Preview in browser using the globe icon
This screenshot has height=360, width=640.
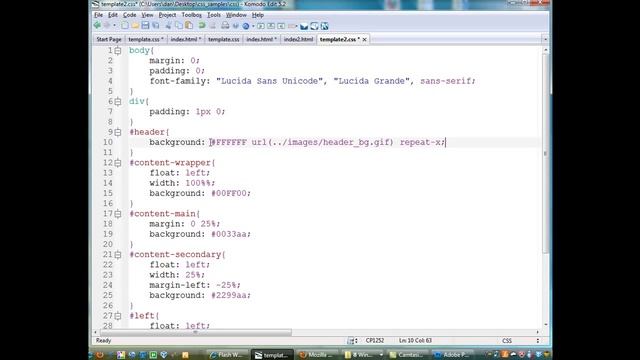[246, 26]
